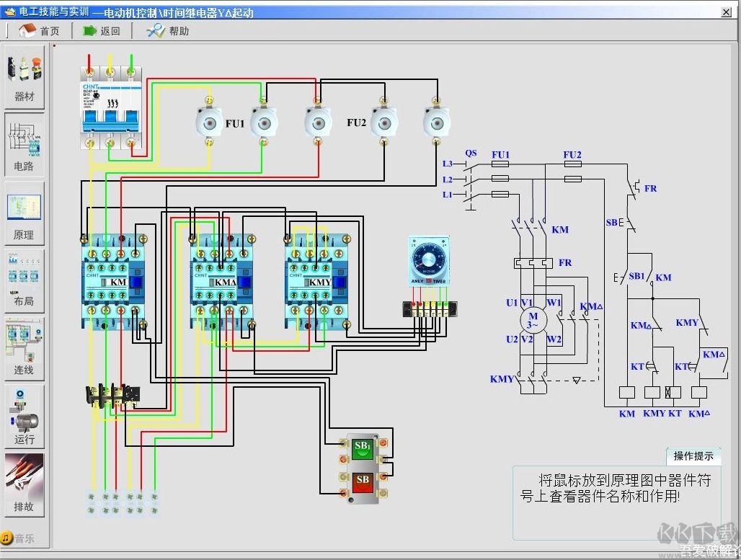Click the 首页 (home) toolbar item

40,30
